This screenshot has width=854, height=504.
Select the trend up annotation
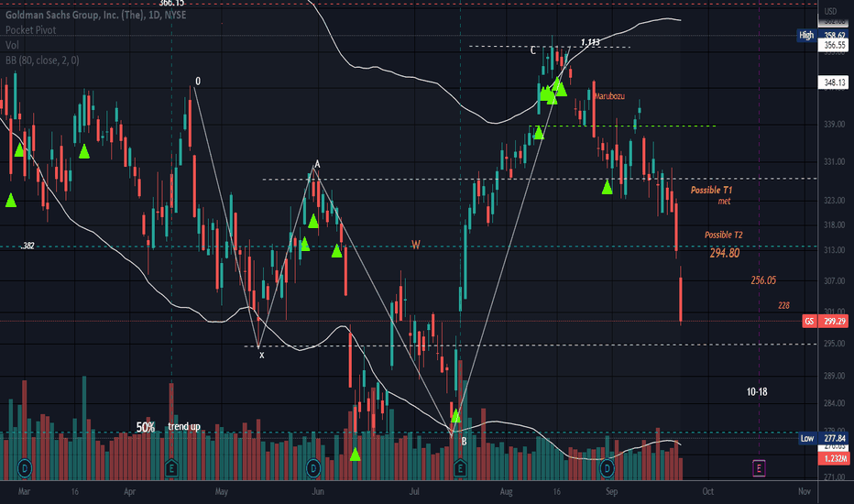[x=183, y=426]
